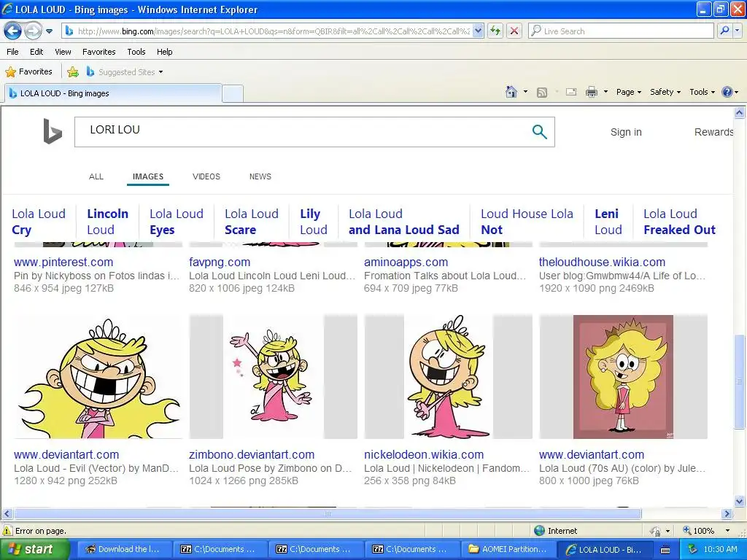Click Add to Favorites Bar icon
The image size is (747, 560).
(73, 72)
